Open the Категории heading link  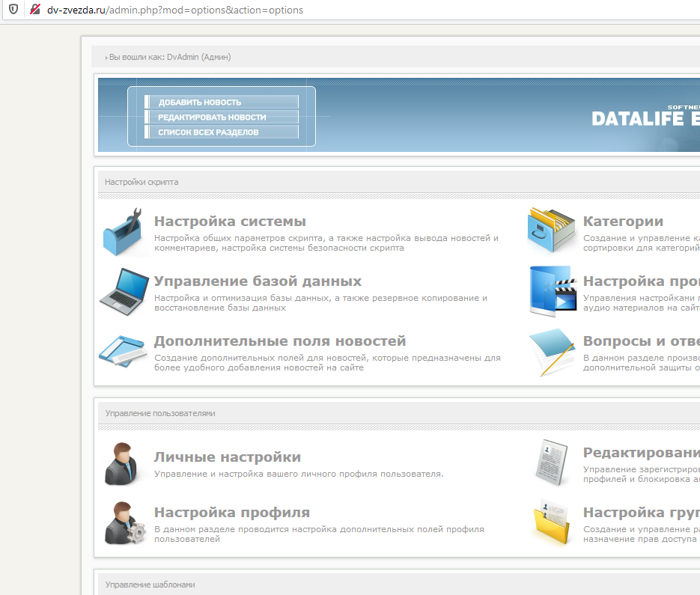(623, 221)
